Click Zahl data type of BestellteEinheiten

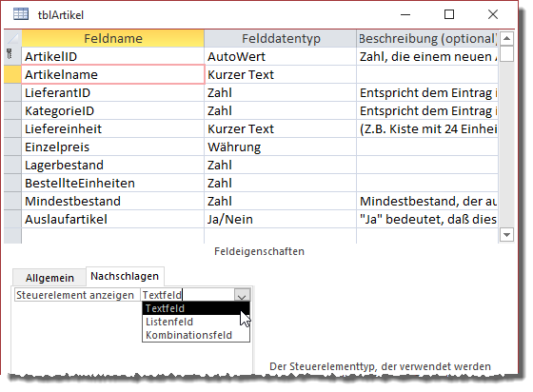[281, 183]
